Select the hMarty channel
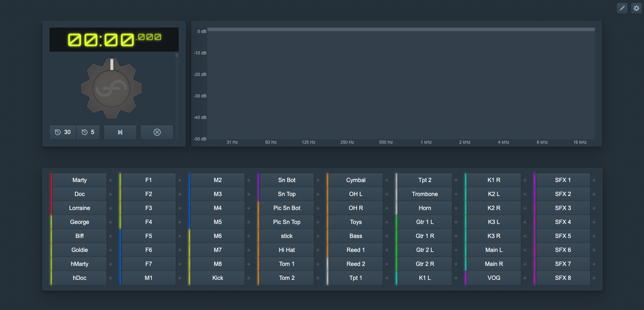The image size is (644, 310). [x=80, y=264]
